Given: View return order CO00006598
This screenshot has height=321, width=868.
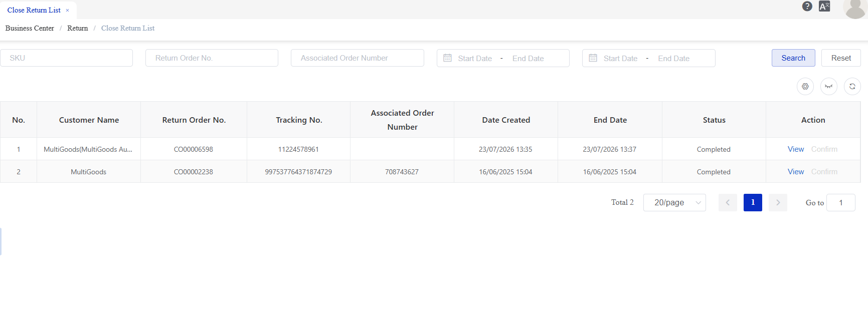Looking at the screenshot, I should [796, 149].
